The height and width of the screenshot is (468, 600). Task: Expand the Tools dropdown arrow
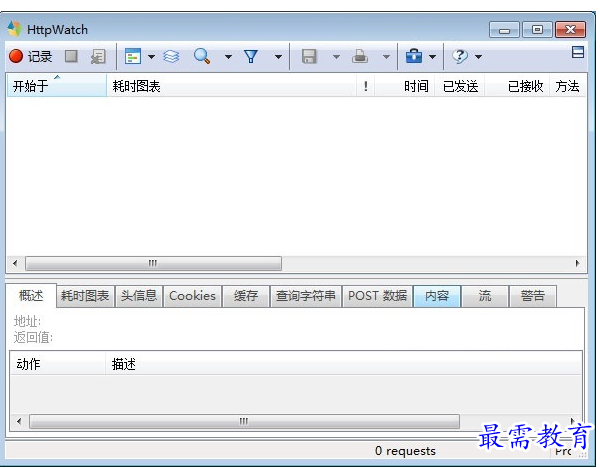pos(432,57)
